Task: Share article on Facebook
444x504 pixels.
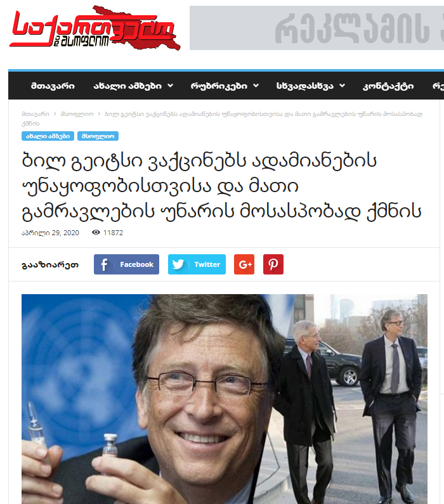Action: 126,264
